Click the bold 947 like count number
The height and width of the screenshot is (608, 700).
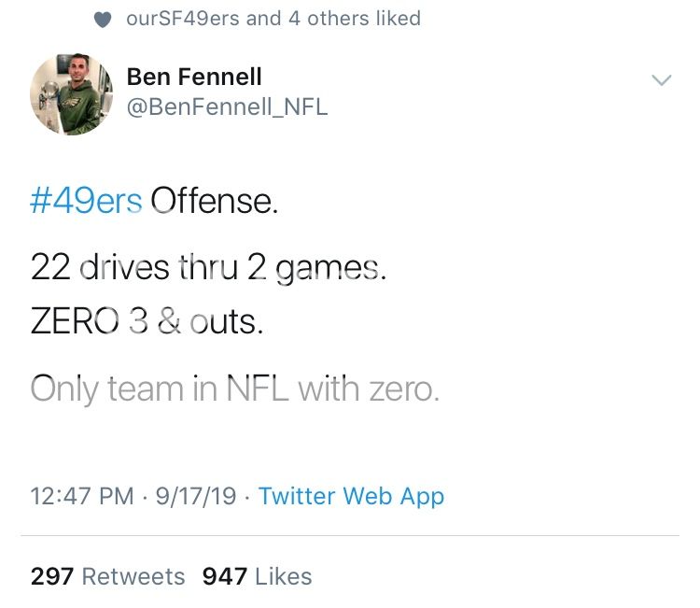coord(224,576)
